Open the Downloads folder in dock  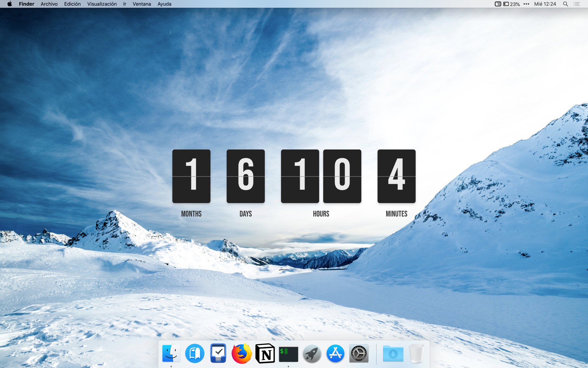click(393, 353)
